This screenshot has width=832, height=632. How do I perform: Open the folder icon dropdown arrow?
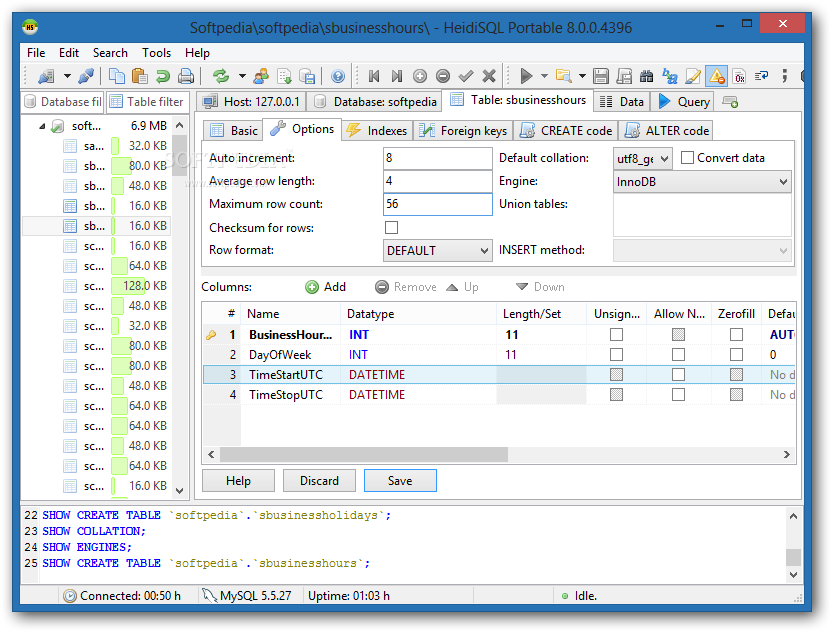tap(582, 76)
